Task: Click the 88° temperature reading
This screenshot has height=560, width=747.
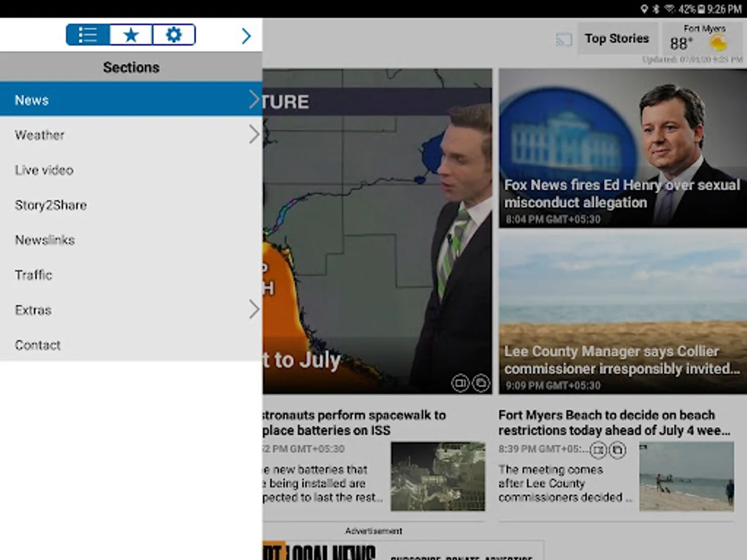Action: [x=681, y=44]
